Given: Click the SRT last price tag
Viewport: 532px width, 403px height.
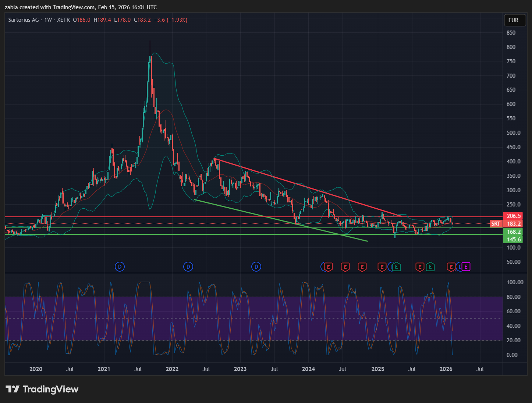Looking at the screenshot, I should (496, 224).
